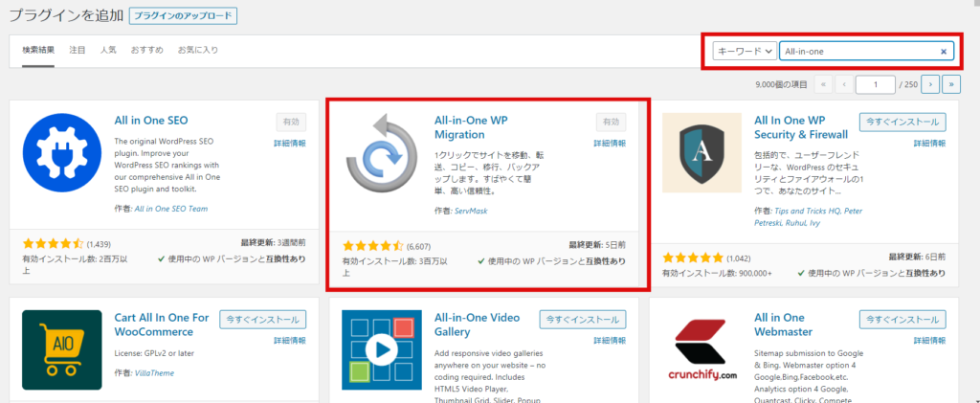Install All In One WP Security & Firewall
The height and width of the screenshot is (403, 980).
(902, 122)
